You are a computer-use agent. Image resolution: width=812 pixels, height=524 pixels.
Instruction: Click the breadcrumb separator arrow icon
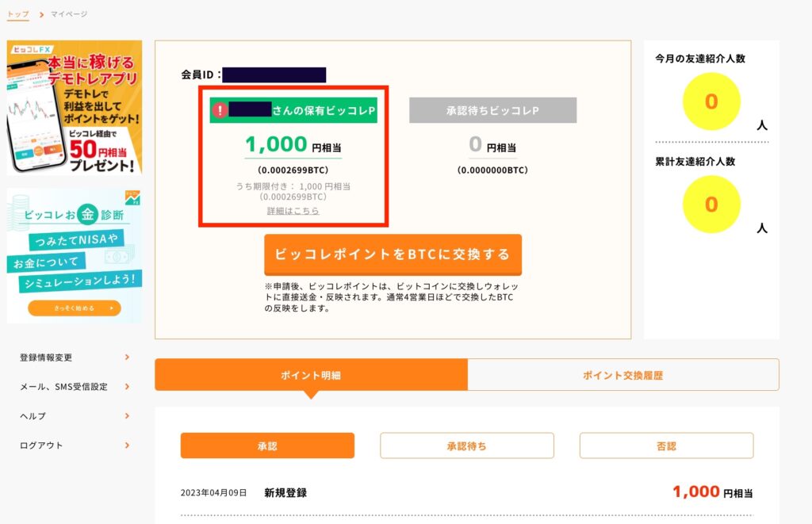41,14
